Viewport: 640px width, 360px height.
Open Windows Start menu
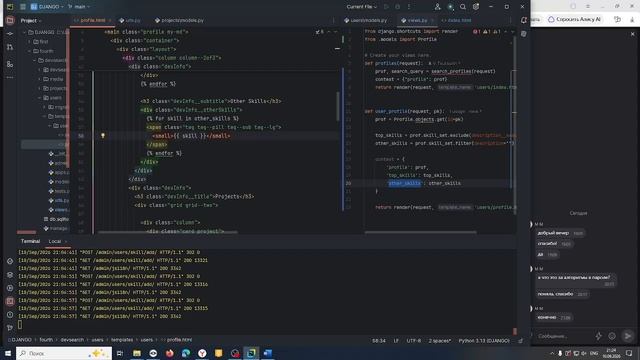tap(7, 353)
